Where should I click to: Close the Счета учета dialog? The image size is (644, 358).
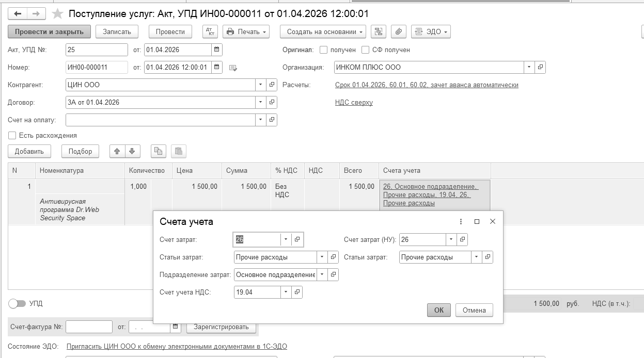tap(493, 221)
